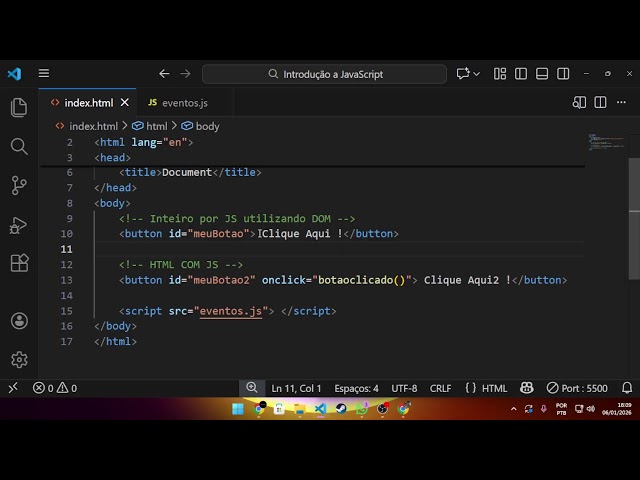Viewport: 640px width, 480px height.
Task: Open OBS Studio from the taskbar
Action: pyautogui.click(x=382, y=409)
